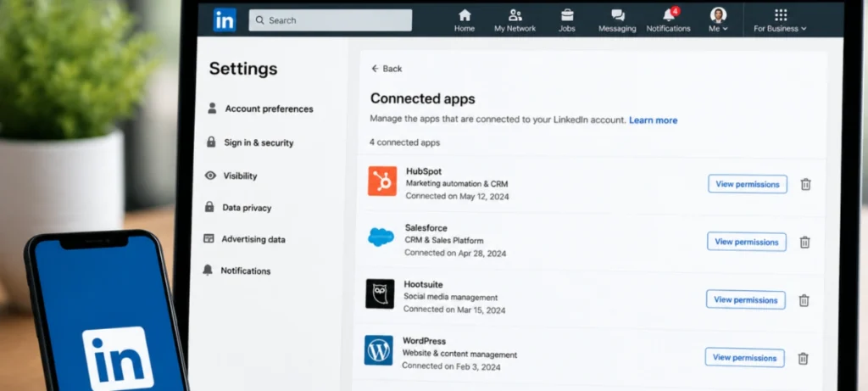This screenshot has width=868, height=391.
Task: Click the Data privacy lock icon
Action: [209, 207]
